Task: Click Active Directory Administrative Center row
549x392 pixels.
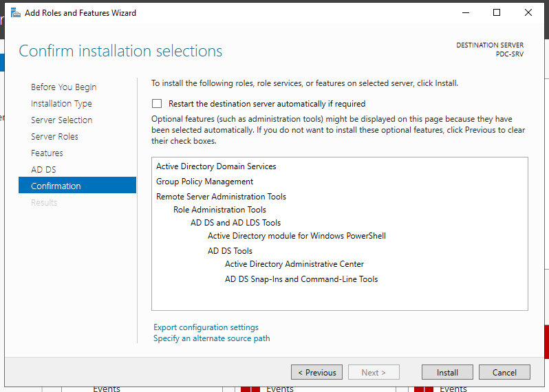Action: click(x=294, y=264)
